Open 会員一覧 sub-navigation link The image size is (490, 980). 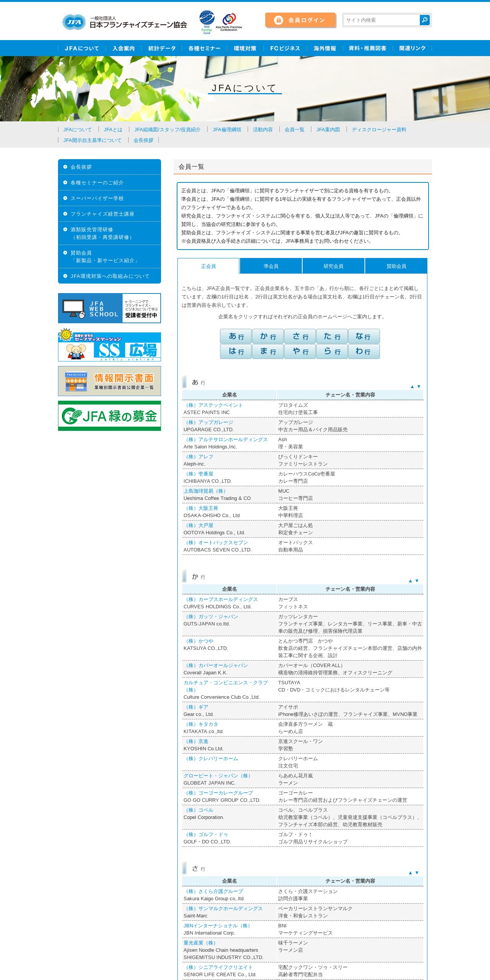coord(294,130)
